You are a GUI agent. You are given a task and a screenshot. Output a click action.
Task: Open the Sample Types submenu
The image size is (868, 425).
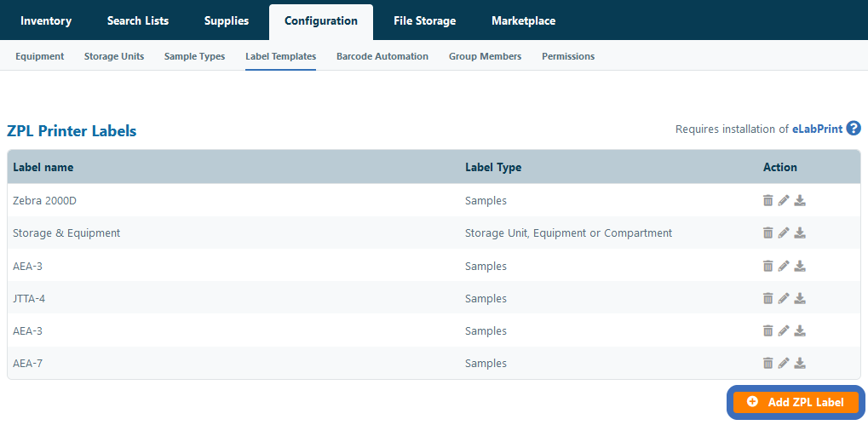(194, 56)
